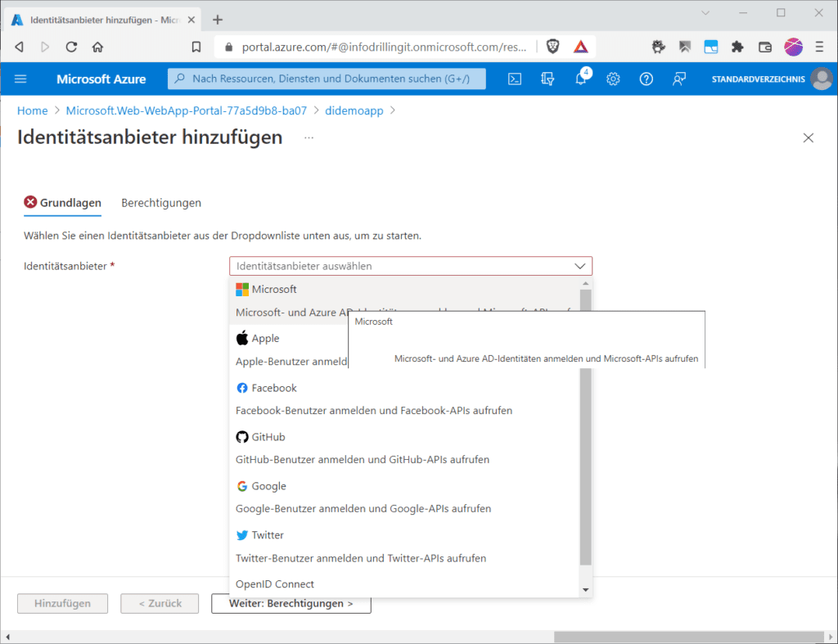Image resolution: width=838 pixels, height=644 pixels.
Task: Select Google identity provider option
Action: tap(404, 497)
